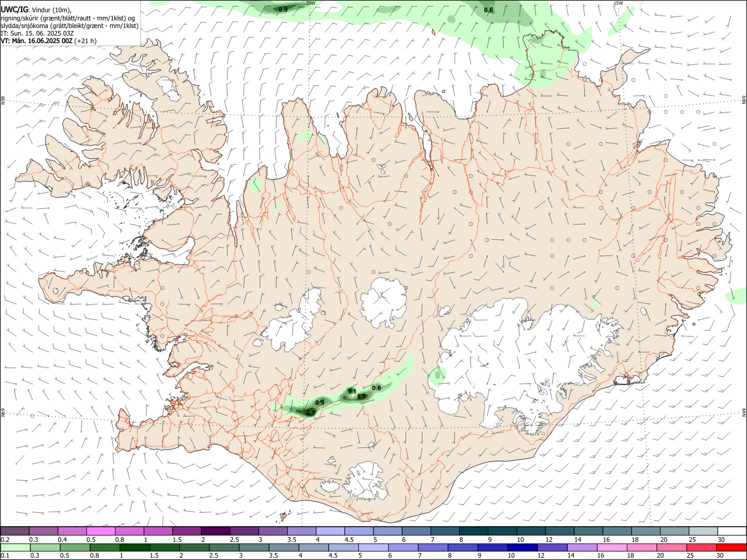Click the 'slydda/snjókoma (grátt/bleikt/grænt' legend text line
Viewport: 747px width, 560px height.
(x=69, y=26)
